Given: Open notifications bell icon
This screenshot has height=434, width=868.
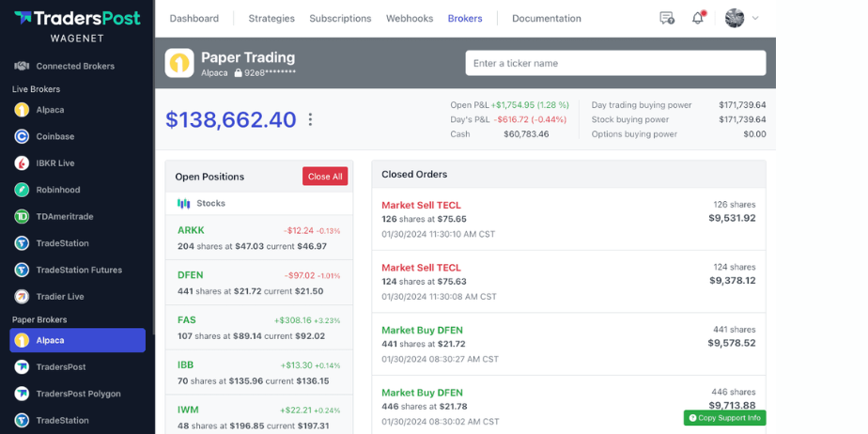Looking at the screenshot, I should (x=699, y=18).
